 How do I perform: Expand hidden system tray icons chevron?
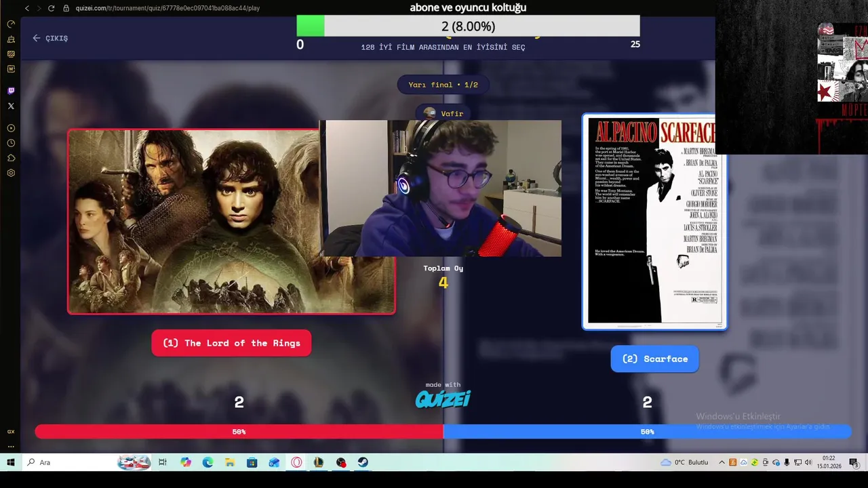[x=722, y=462]
